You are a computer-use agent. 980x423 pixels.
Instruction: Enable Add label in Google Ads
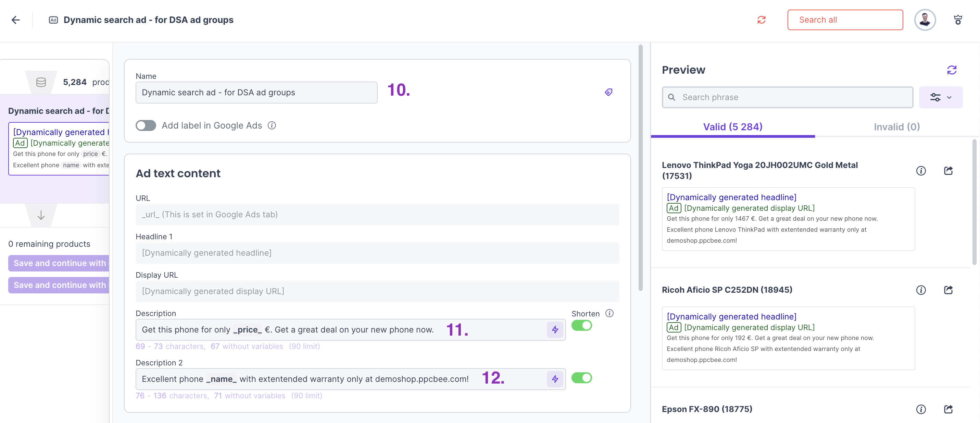[x=146, y=126]
